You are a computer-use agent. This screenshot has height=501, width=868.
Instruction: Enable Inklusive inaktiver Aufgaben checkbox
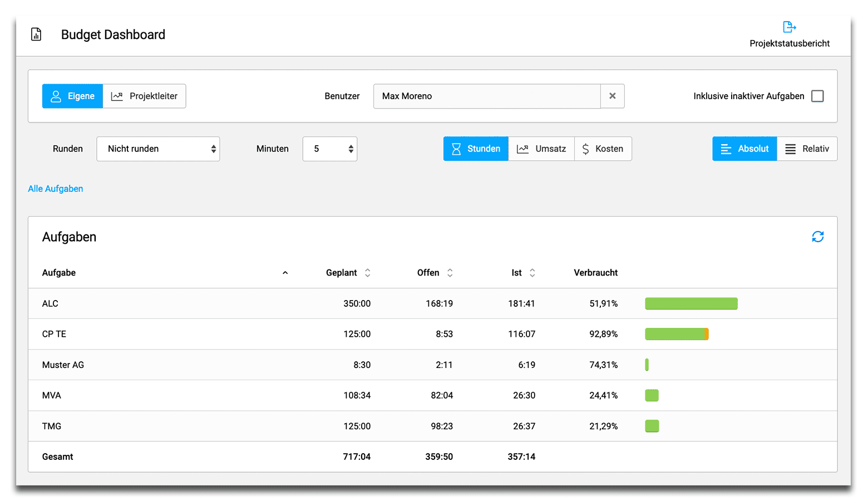pos(817,96)
